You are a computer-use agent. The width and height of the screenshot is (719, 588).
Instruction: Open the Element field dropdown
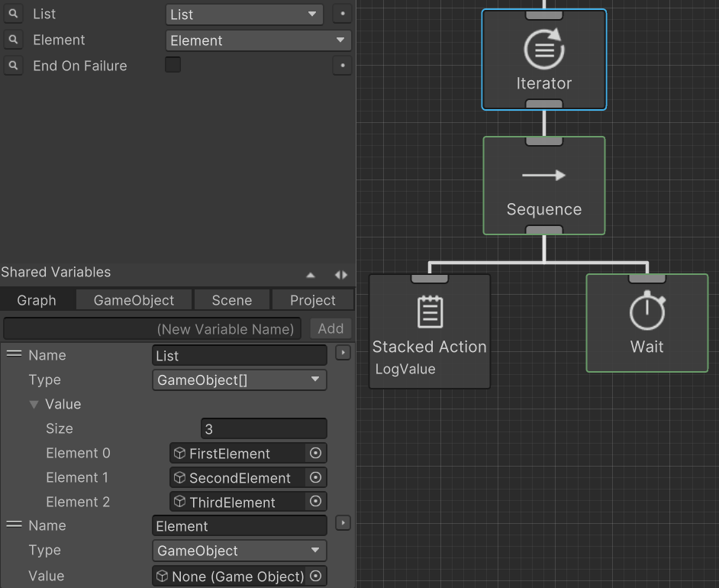258,40
